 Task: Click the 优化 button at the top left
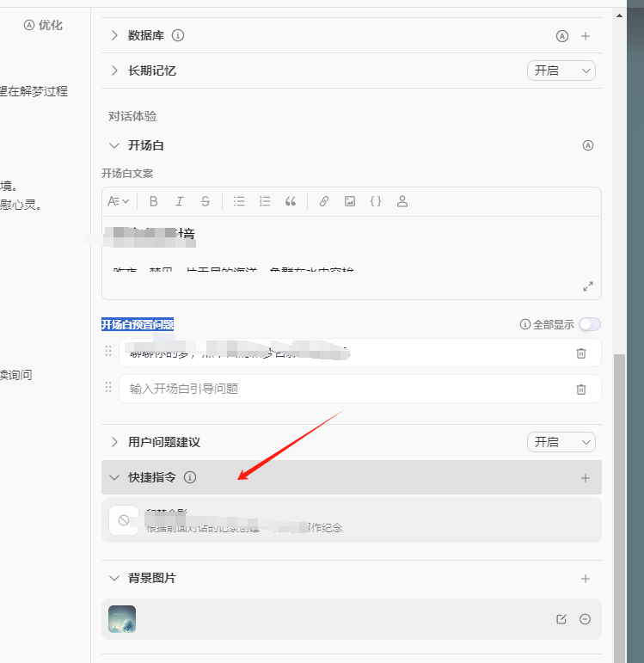click(x=44, y=25)
